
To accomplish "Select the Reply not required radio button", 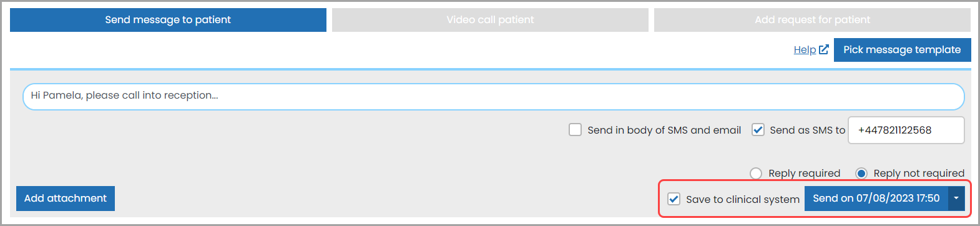I will click(861, 174).
